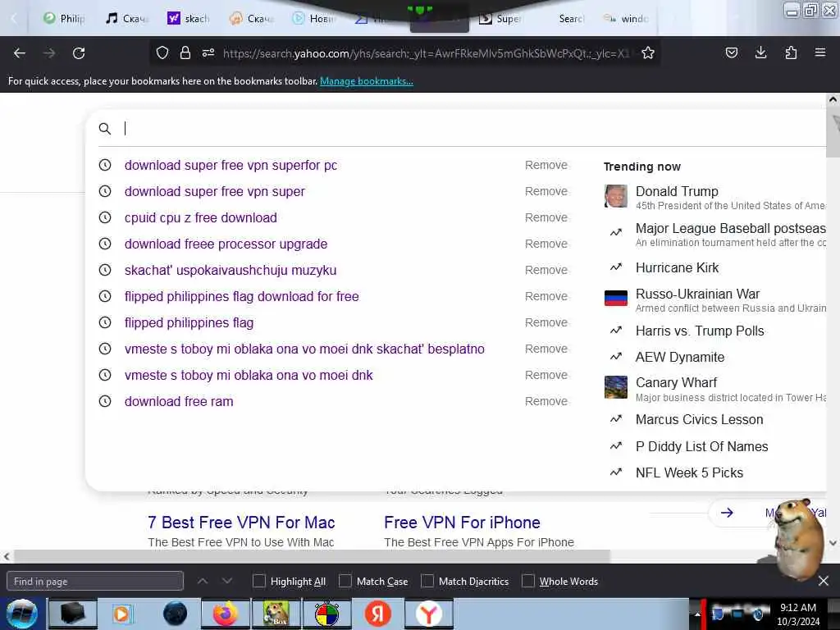840x630 pixels.
Task: Open the dark globe taskbar icon
Action: [175, 614]
